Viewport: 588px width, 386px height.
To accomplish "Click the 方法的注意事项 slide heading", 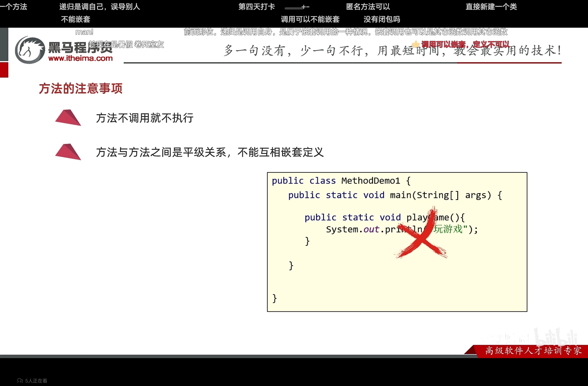I will (81, 88).
